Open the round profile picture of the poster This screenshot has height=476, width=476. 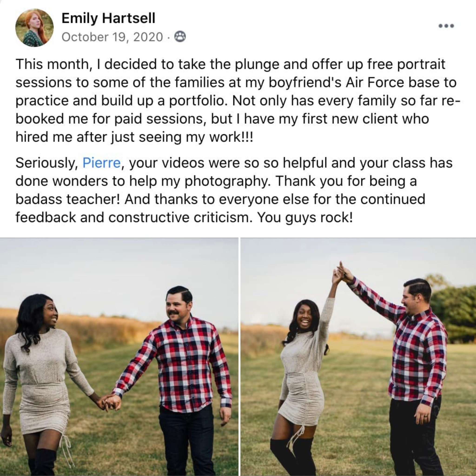tap(34, 28)
